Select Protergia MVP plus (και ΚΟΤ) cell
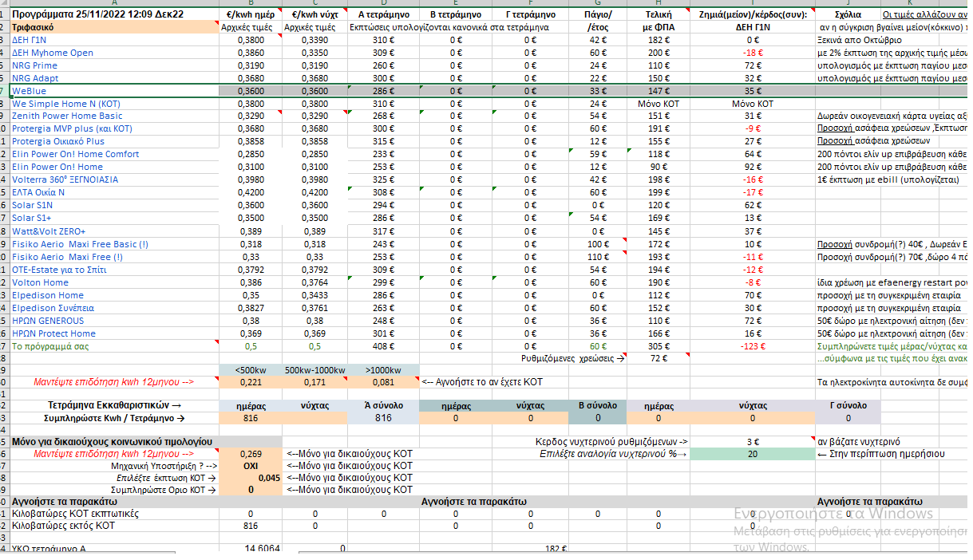The height and width of the screenshot is (560, 973). tap(115, 128)
